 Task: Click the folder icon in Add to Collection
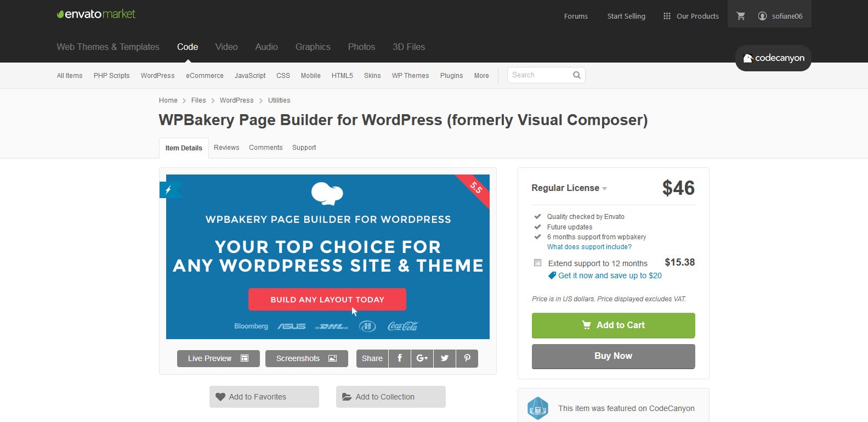347,397
